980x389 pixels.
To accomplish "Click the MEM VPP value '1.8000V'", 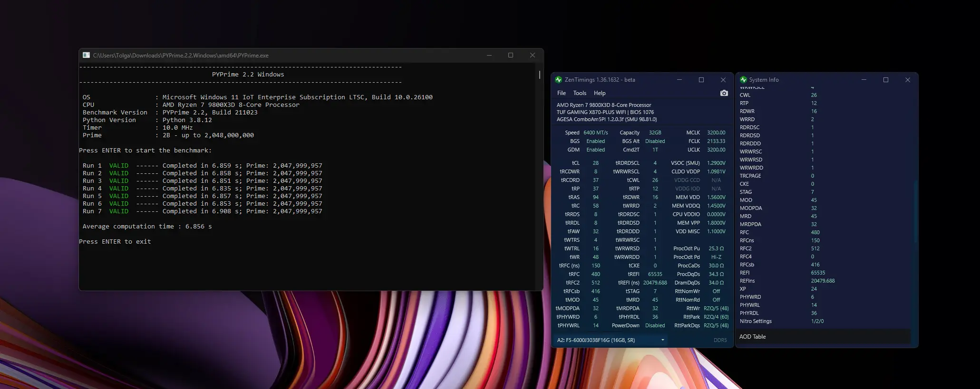I will (716, 223).
